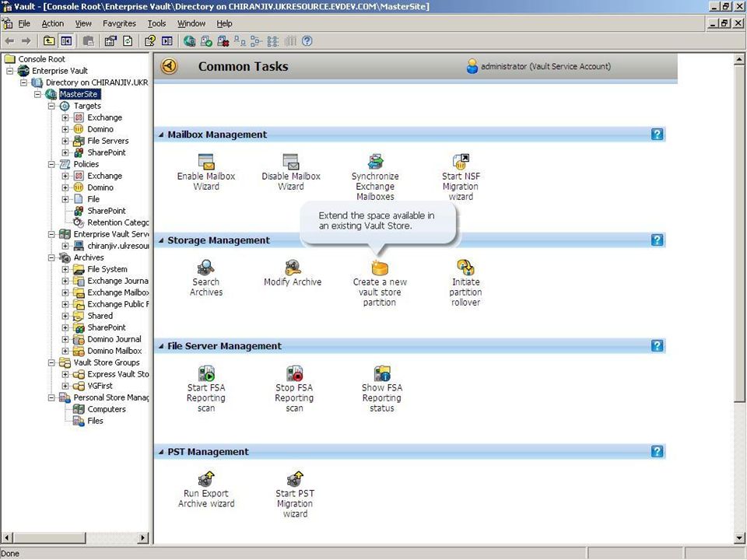Select the Enterprise Vault tree node
Screen dimensions: 747x560
point(60,71)
